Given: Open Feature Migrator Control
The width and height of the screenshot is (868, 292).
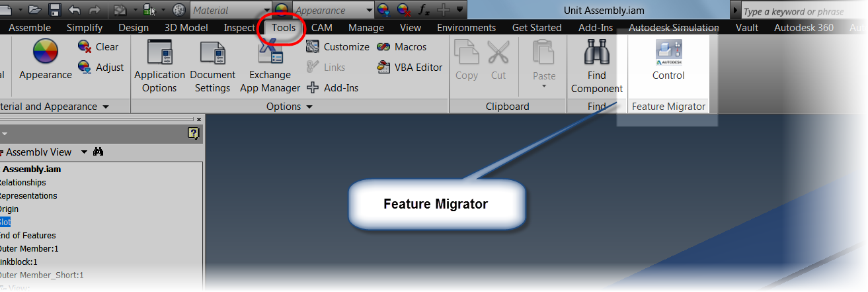Looking at the screenshot, I should [x=668, y=60].
